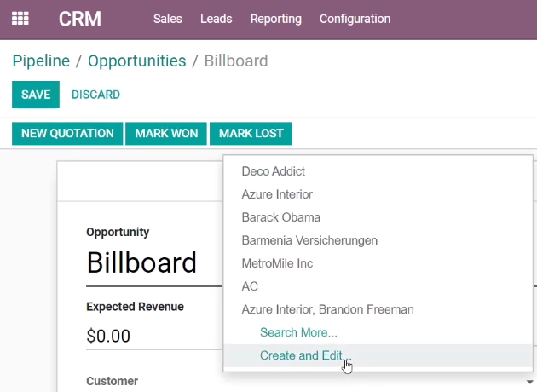The height and width of the screenshot is (392, 537).
Task: Create a New Quotation
Action: click(x=67, y=133)
